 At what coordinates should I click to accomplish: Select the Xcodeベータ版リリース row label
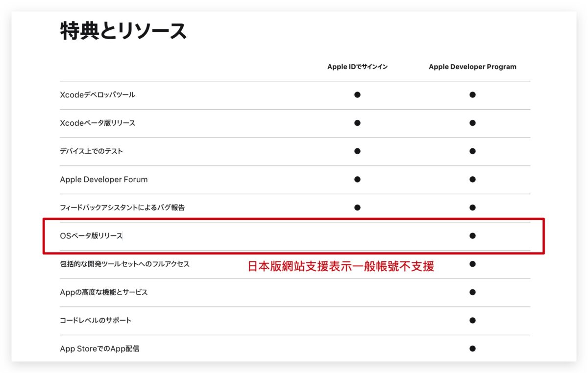pos(98,123)
